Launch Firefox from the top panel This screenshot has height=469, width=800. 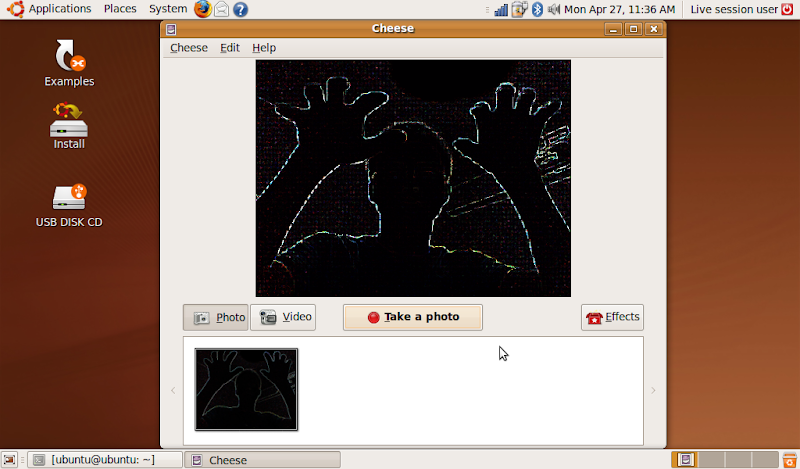pyautogui.click(x=203, y=9)
